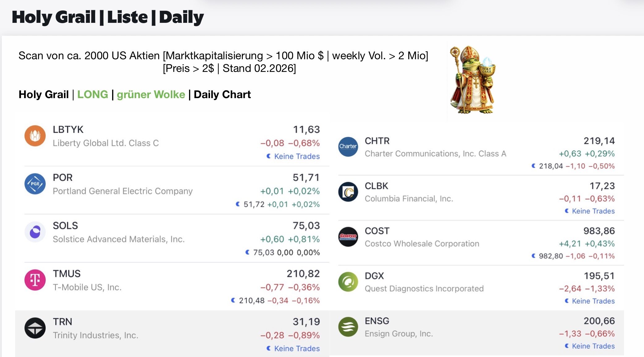Click the Columbia Financial logo icon
Screen dimensions: 644x357
coord(348,192)
